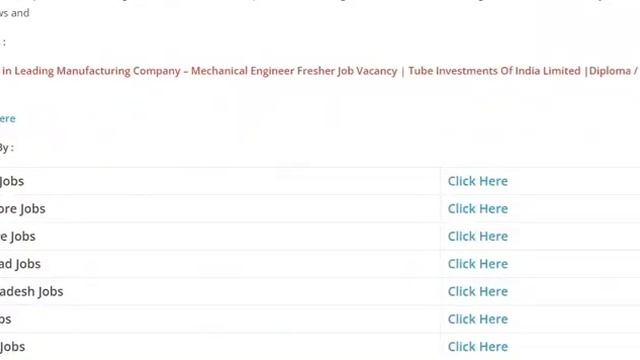Follow Click Here beside 'adesh Jobs'
Viewport: 640px width, 360px height.
click(x=478, y=291)
